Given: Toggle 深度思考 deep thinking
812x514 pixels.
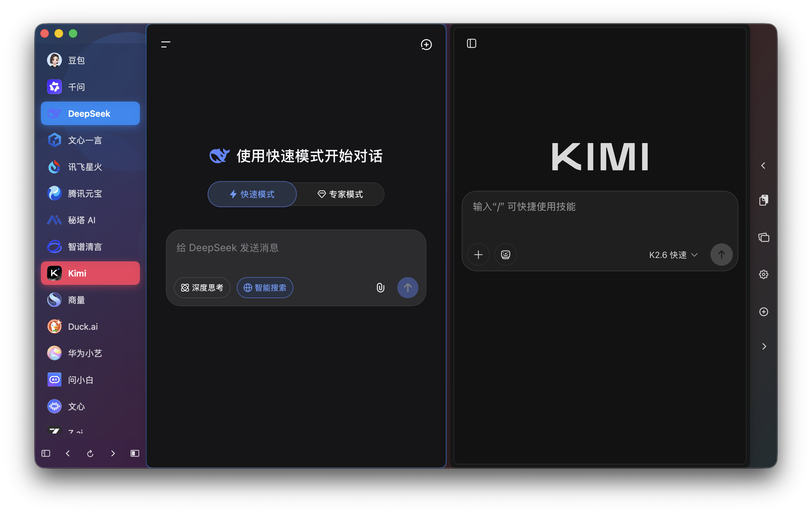Looking at the screenshot, I should (x=202, y=288).
